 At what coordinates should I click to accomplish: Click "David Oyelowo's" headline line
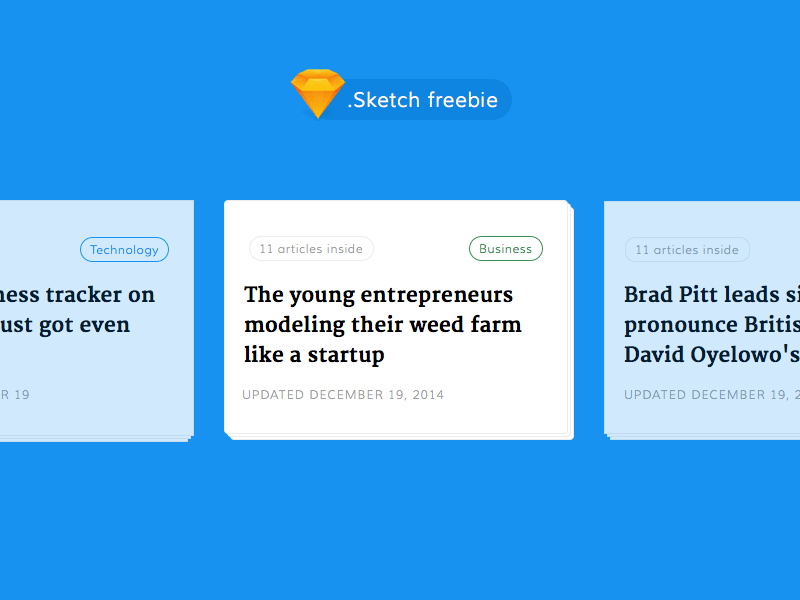[712, 354]
